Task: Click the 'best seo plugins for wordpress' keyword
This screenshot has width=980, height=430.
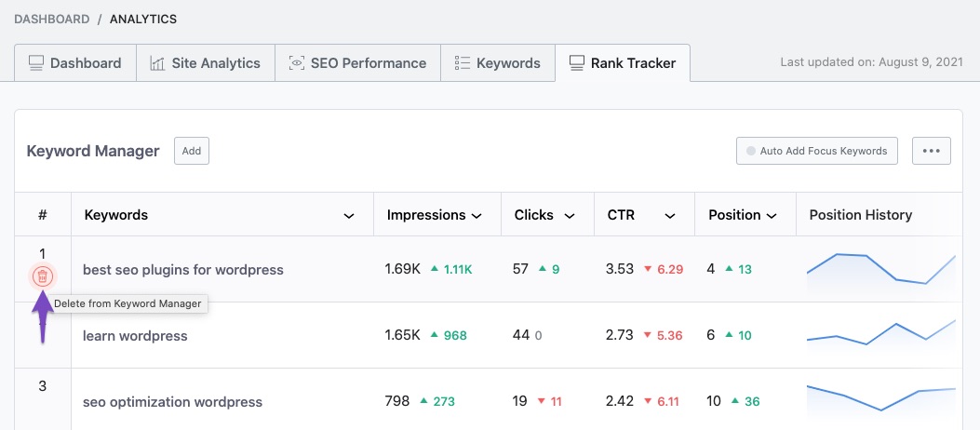Action: coord(182,270)
